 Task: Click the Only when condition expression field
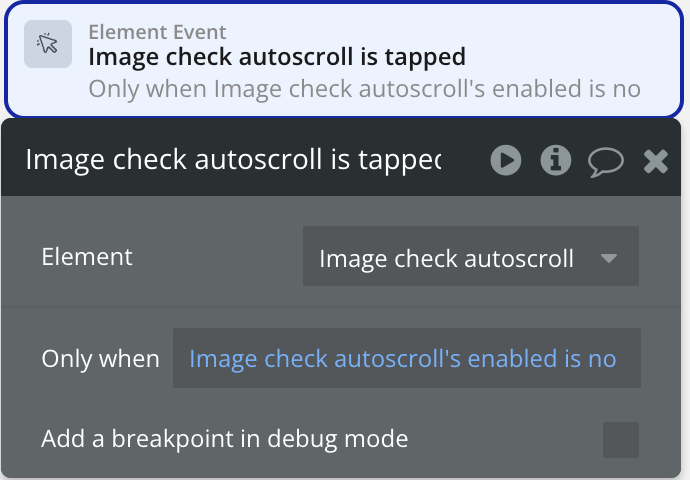pos(405,358)
